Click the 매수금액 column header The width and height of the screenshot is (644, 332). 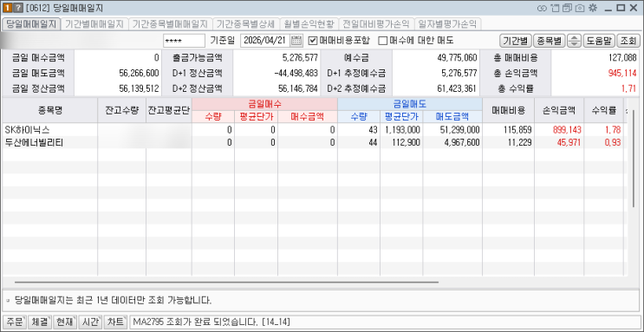point(308,117)
